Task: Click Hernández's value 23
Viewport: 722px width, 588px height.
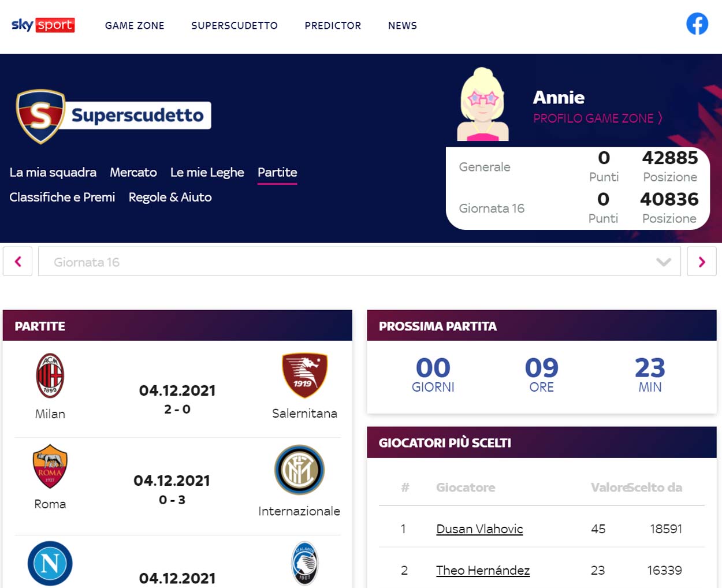Action: pyautogui.click(x=598, y=570)
